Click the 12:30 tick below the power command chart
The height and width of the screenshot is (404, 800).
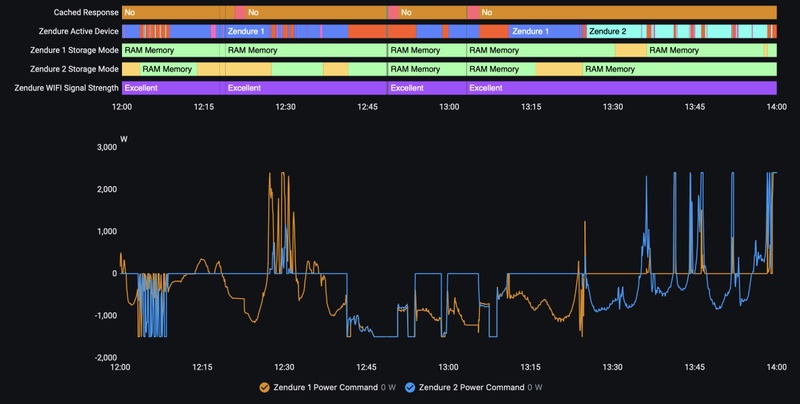coord(284,367)
